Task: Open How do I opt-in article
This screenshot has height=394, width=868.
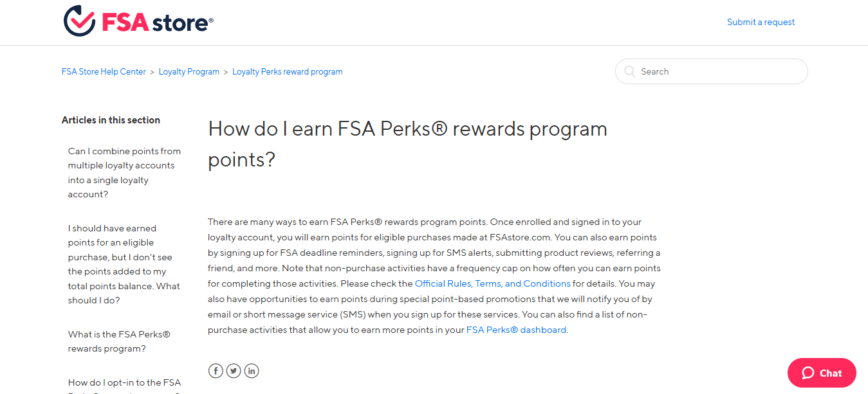Action: (x=124, y=386)
